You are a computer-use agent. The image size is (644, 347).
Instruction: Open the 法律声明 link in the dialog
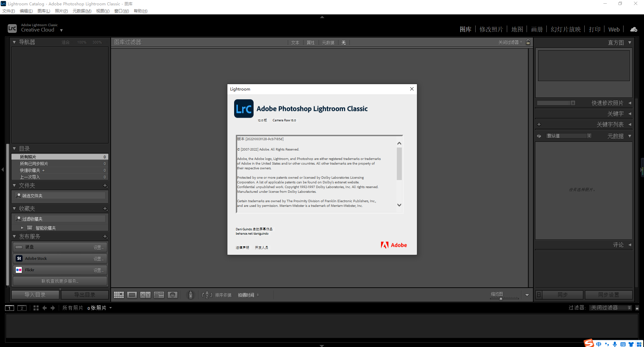pos(242,248)
